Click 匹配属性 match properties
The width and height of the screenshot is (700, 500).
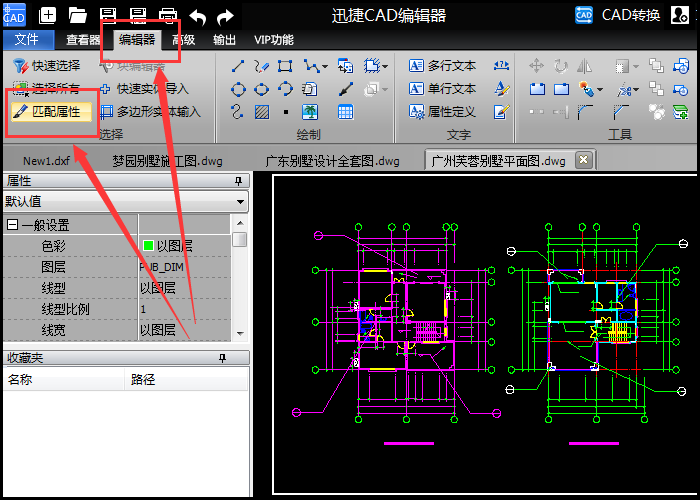[x=51, y=112]
